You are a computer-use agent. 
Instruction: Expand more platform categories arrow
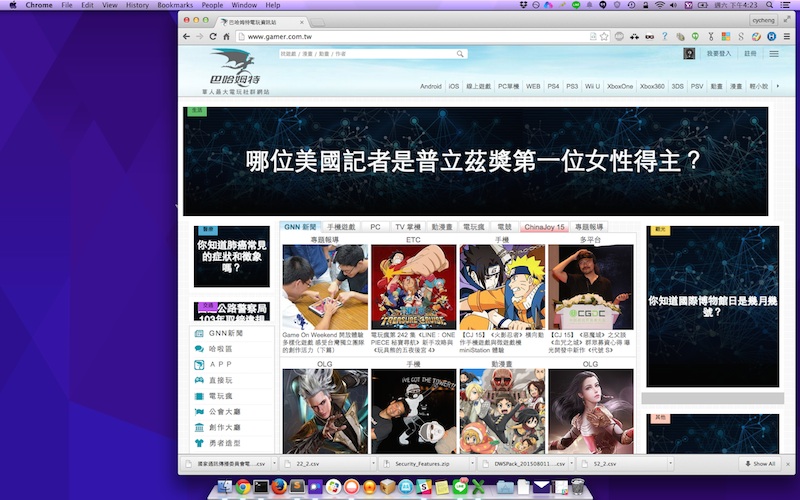tap(778, 86)
